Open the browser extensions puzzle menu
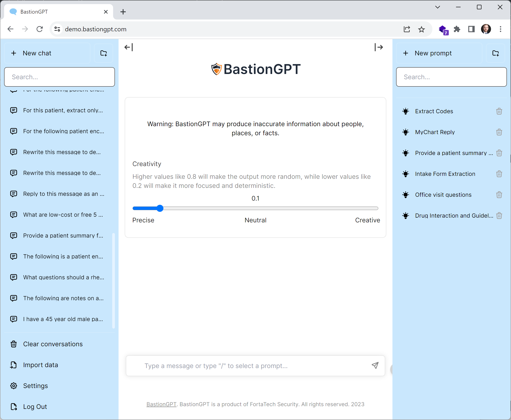The image size is (511, 420). [457, 29]
